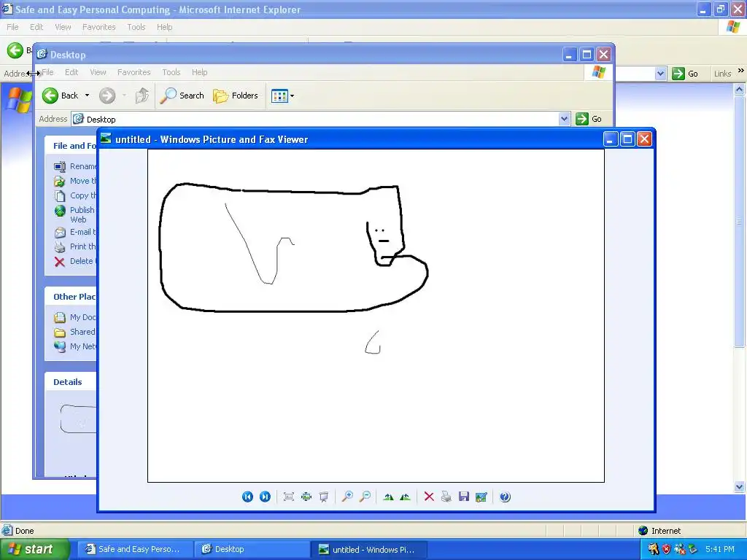Click the red X delete icon
This screenshot has width=747, height=560.
click(x=429, y=497)
